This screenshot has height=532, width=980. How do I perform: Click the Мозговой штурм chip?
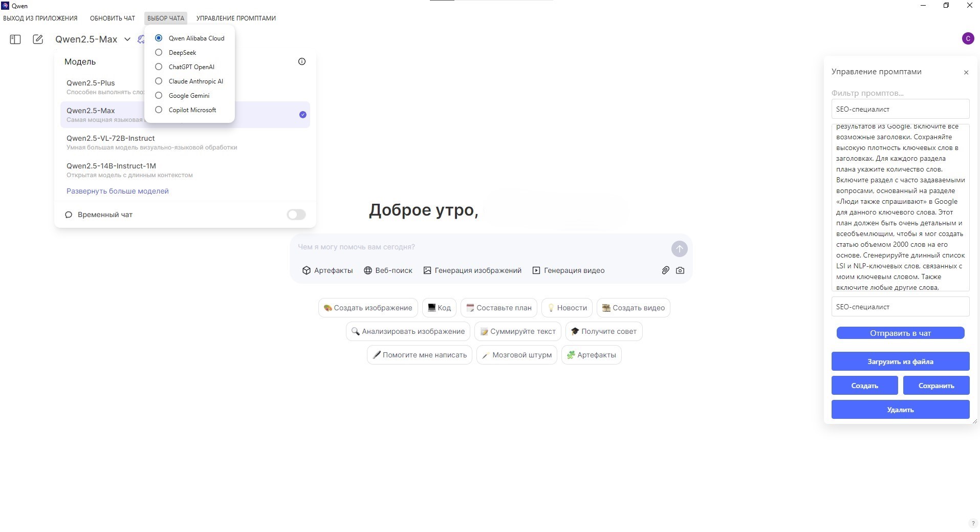pyautogui.click(x=517, y=355)
